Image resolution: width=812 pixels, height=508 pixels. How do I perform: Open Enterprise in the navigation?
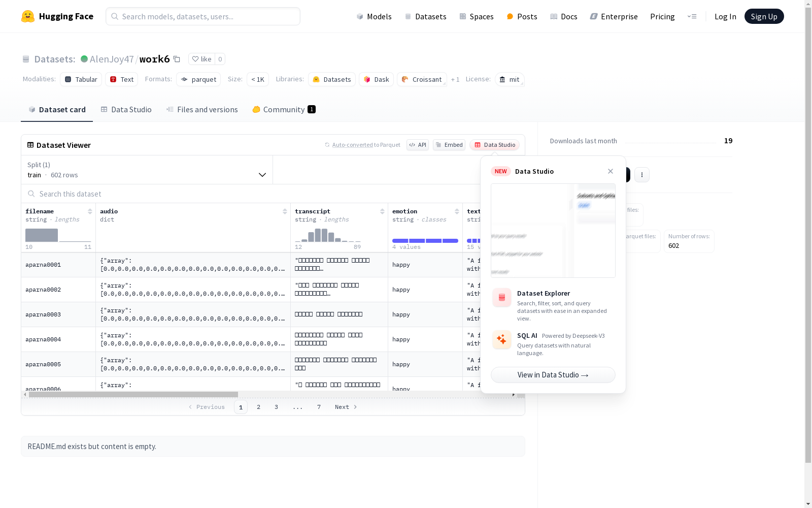(614, 16)
